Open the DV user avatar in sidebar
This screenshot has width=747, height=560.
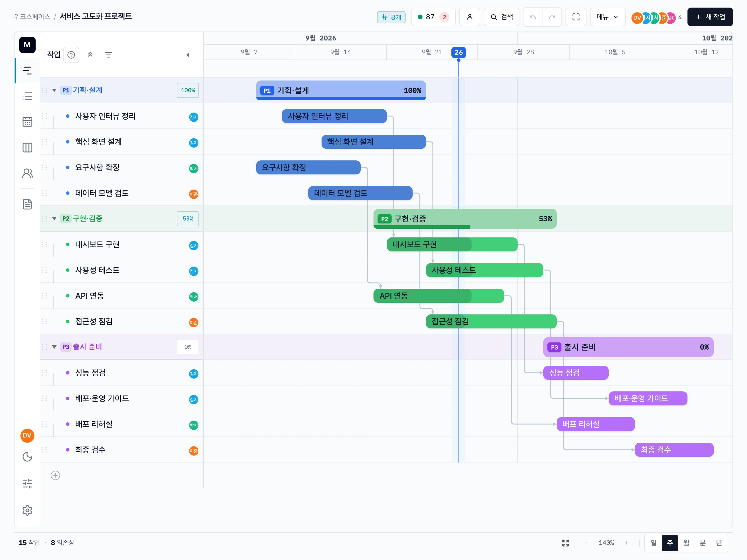click(27, 435)
